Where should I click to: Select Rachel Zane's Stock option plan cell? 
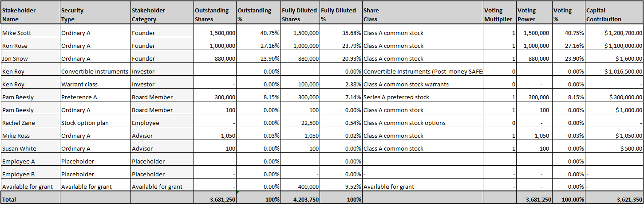tap(95, 123)
